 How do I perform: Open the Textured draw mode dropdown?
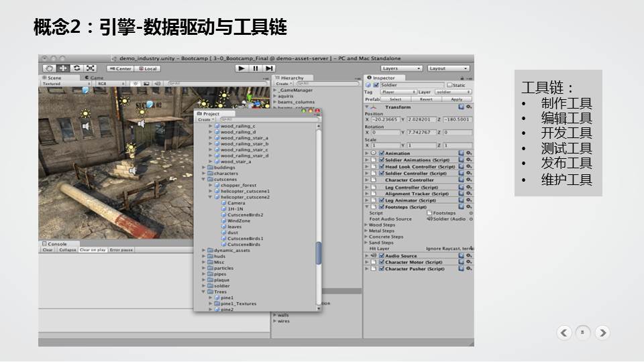click(x=66, y=84)
